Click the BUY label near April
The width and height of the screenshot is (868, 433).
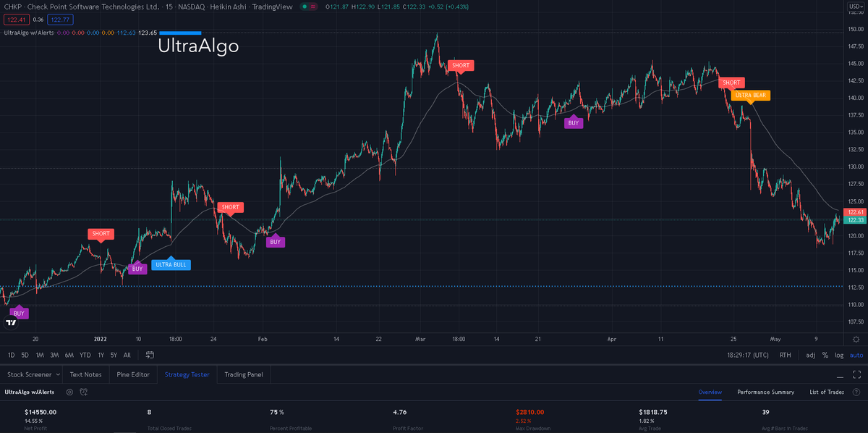(x=574, y=123)
